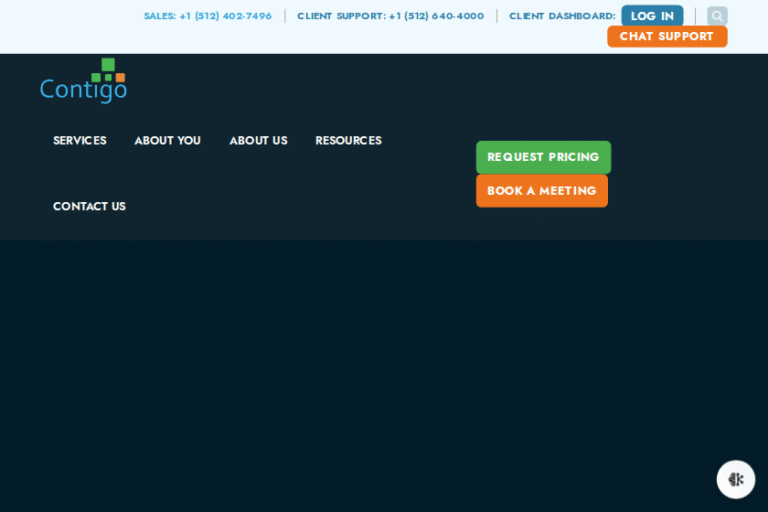Open the circular white floating widget icon
Image resolution: width=768 pixels, height=512 pixels.
coord(736,479)
